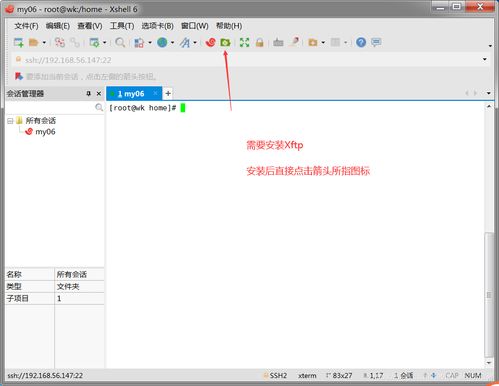
Task: Collapse the 所有会话 tree node
Action: (10, 121)
